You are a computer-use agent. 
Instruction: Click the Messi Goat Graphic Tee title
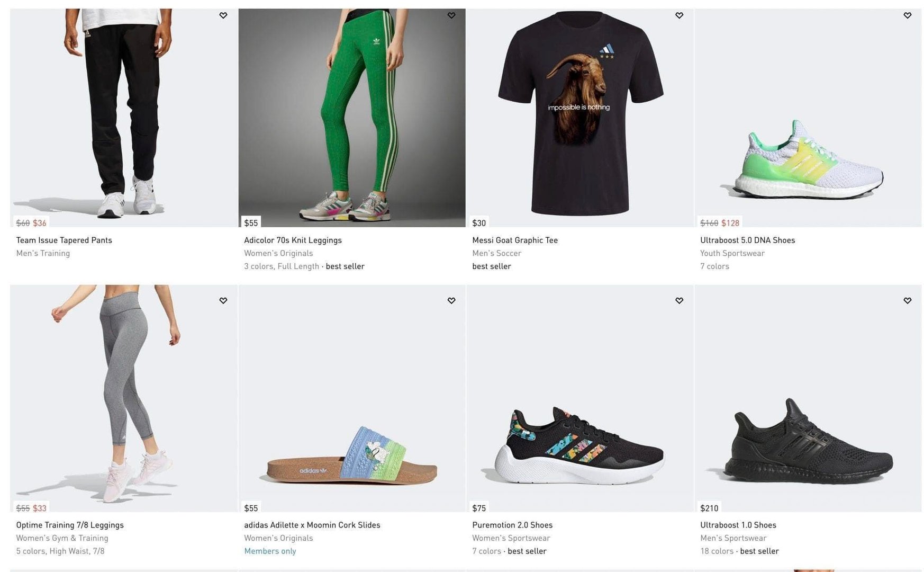(x=515, y=240)
